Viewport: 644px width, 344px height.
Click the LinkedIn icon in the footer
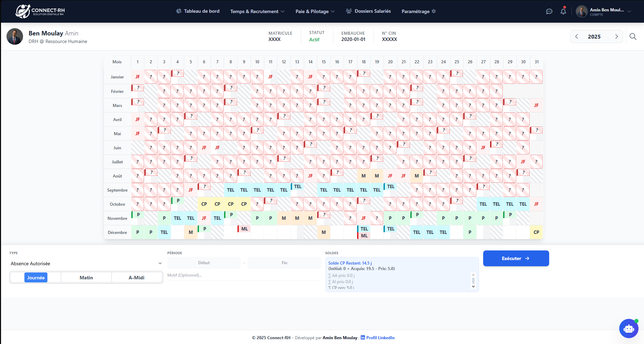pos(362,337)
